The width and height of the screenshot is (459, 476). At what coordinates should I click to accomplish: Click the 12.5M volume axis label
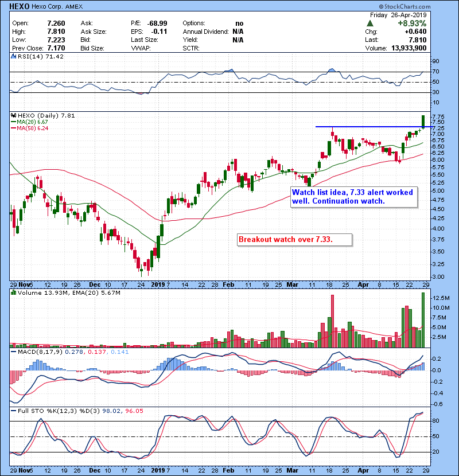point(441,298)
